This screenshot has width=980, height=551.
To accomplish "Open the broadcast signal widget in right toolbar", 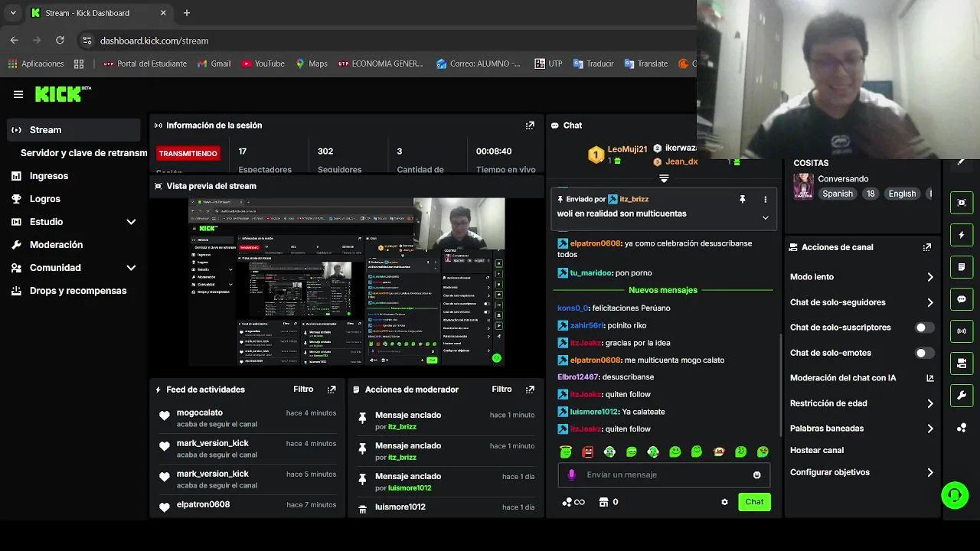I will point(962,331).
